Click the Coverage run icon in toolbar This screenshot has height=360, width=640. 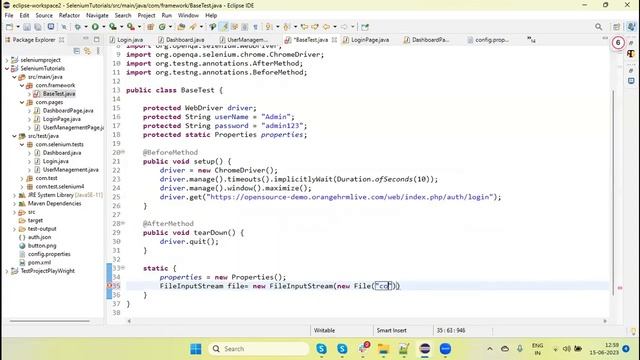[x=113, y=27]
